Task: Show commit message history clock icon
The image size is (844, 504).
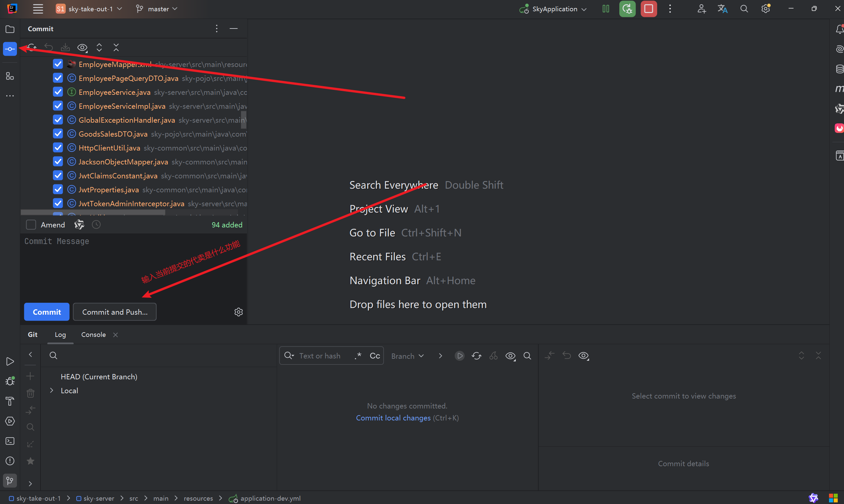Action: pyautogui.click(x=96, y=225)
